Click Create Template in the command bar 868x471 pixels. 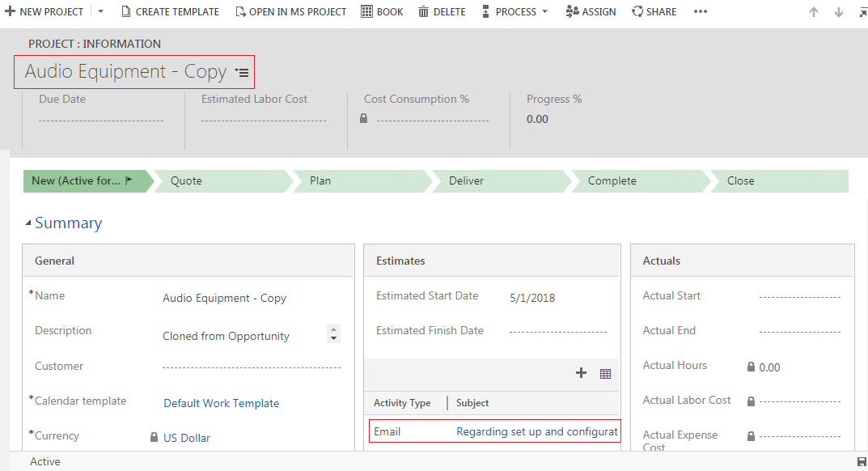tap(171, 11)
